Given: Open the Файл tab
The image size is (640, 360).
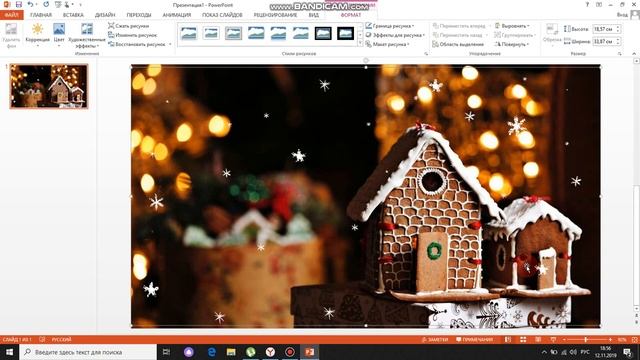Looking at the screenshot, I should [x=12, y=15].
